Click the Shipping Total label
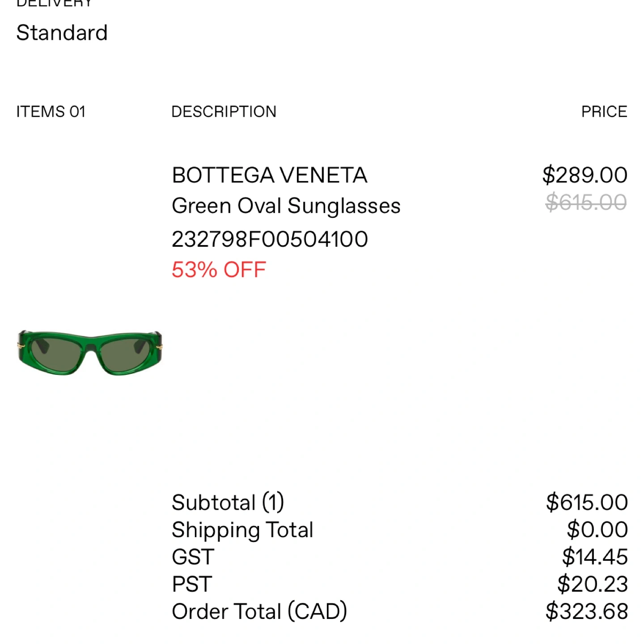644x644 pixels. (242, 530)
